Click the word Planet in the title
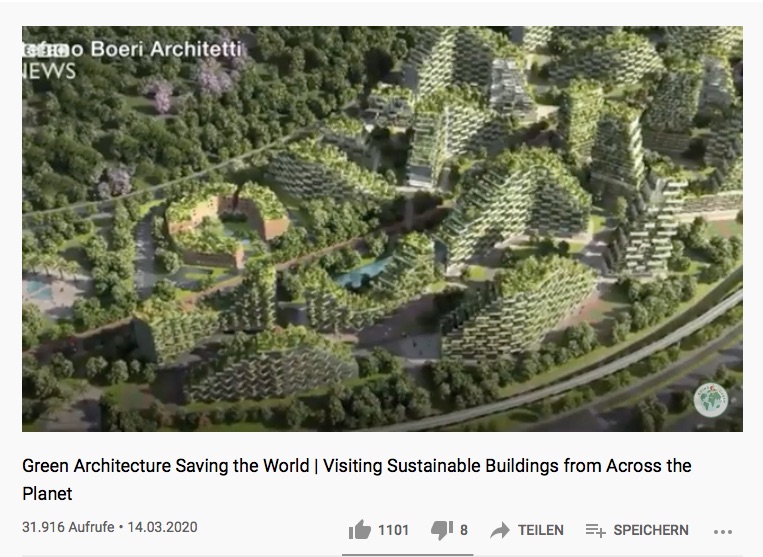The image size is (763, 557). pos(47,494)
